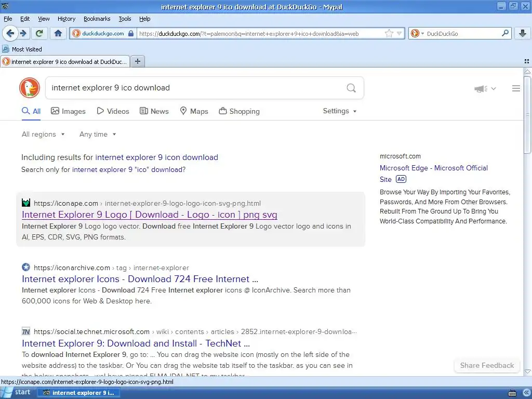Open the tab groups grid icon
The image size is (532, 399).
click(x=527, y=61)
